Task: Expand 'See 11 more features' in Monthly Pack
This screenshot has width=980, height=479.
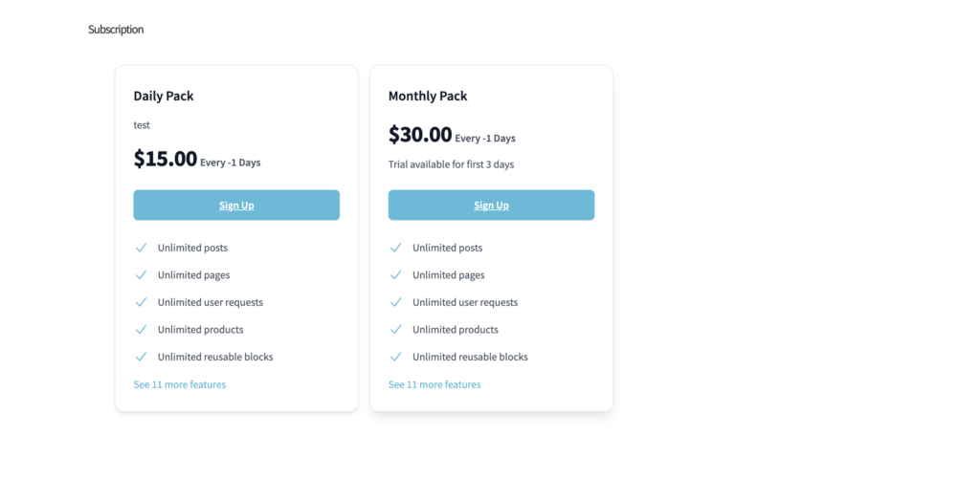Action: (x=434, y=384)
